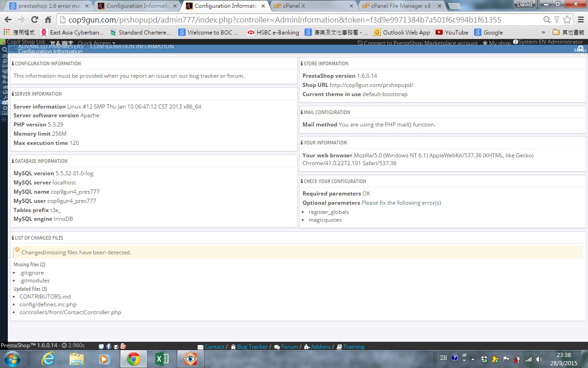Click the Windows Start orb
The width and height of the screenshot is (588, 368).
[12, 359]
